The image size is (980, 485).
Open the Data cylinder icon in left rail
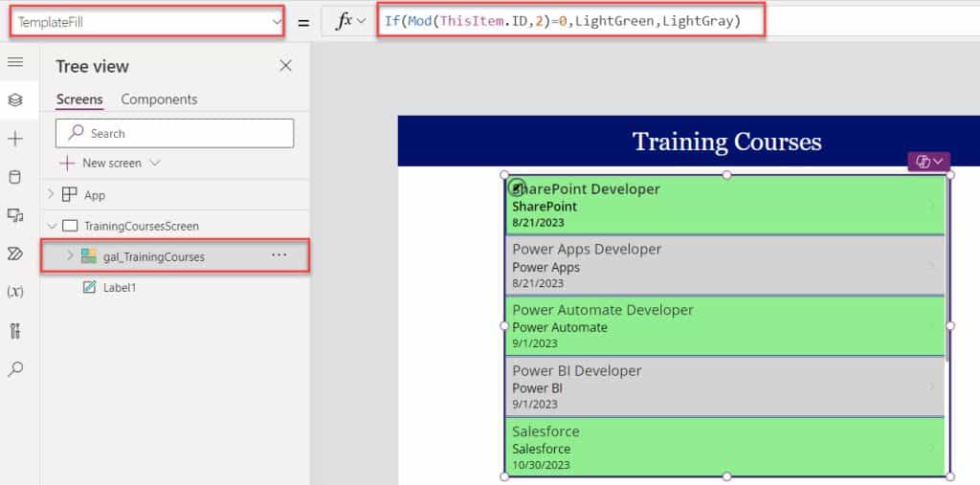point(15,178)
